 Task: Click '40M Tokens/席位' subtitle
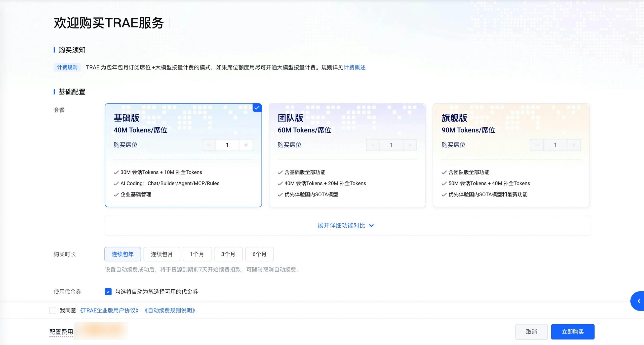click(x=140, y=130)
